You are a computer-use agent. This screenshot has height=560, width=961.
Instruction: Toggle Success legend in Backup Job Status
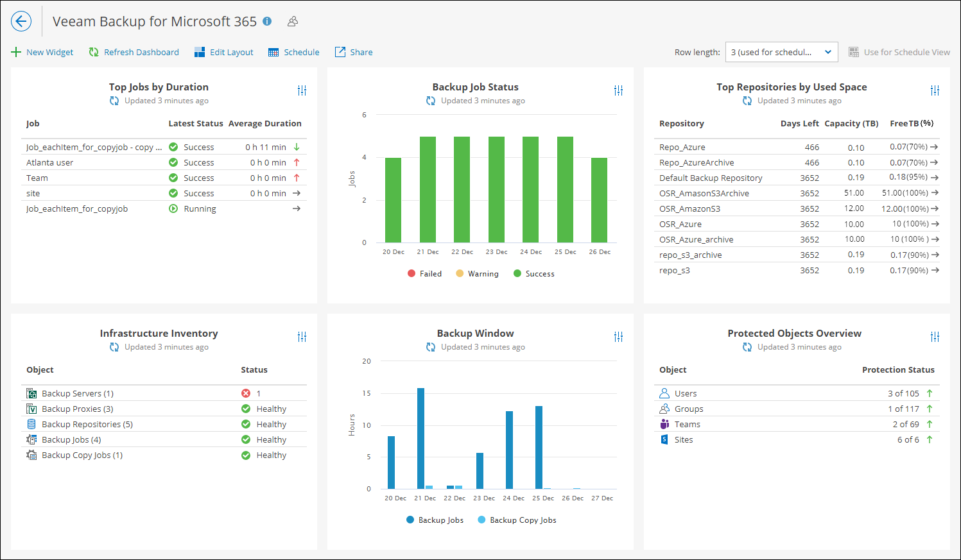[x=533, y=273]
